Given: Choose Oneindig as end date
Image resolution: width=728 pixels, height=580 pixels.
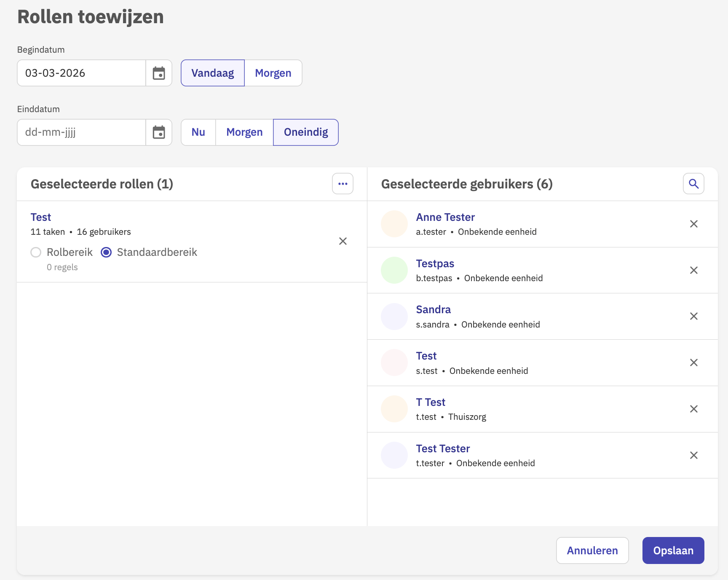Looking at the screenshot, I should [x=306, y=132].
